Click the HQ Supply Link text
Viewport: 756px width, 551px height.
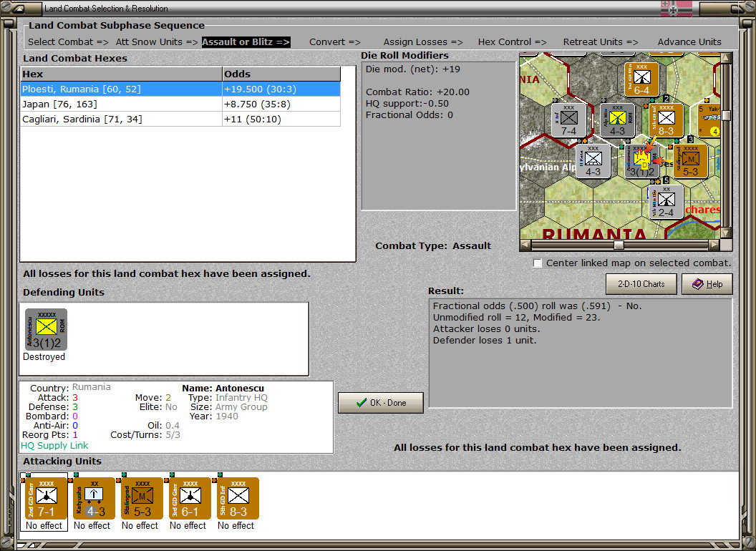(54, 445)
